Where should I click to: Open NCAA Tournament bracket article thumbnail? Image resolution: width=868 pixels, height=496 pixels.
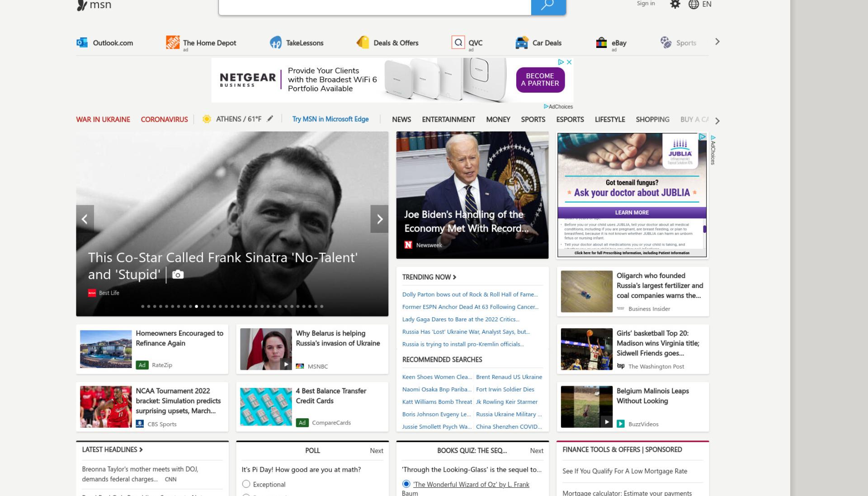pyautogui.click(x=106, y=406)
